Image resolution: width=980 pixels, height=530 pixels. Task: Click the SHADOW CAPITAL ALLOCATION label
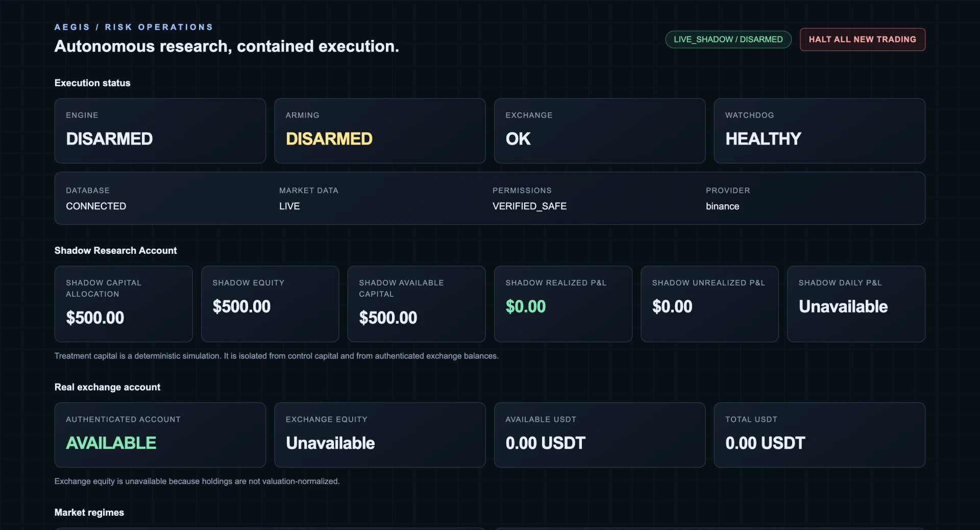[x=104, y=288]
